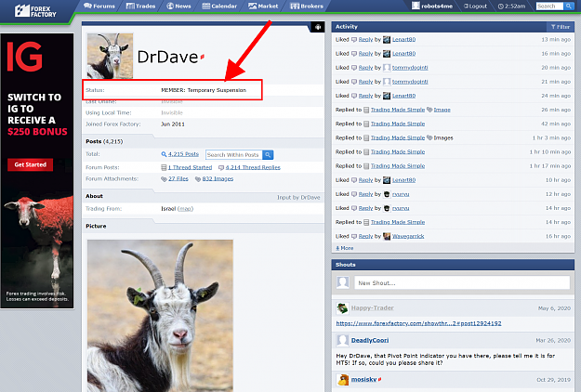Open mosiskv's avatar icon
Viewport: 581px width, 392px height.
(x=342, y=379)
